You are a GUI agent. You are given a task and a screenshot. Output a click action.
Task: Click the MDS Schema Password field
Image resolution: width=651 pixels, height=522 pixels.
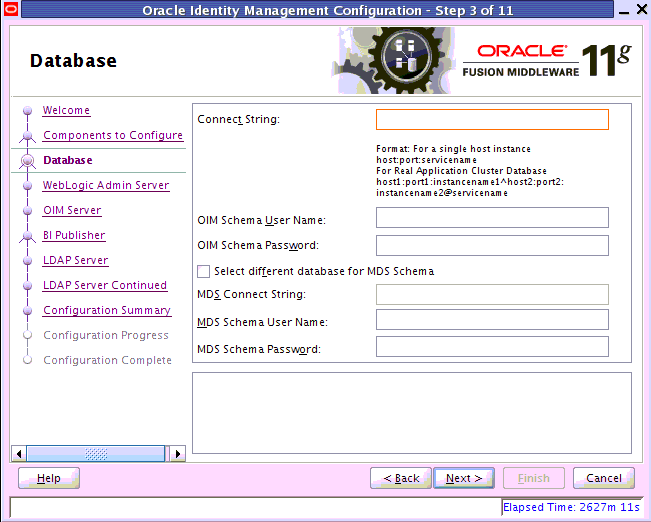tap(492, 346)
